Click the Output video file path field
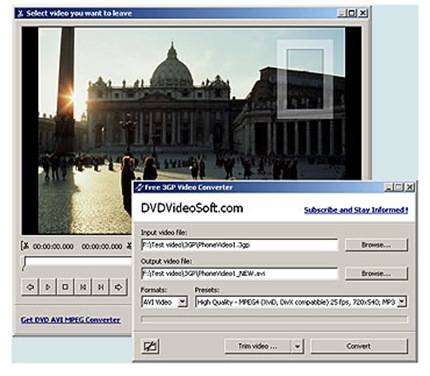The height and width of the screenshot is (376, 430). point(240,274)
